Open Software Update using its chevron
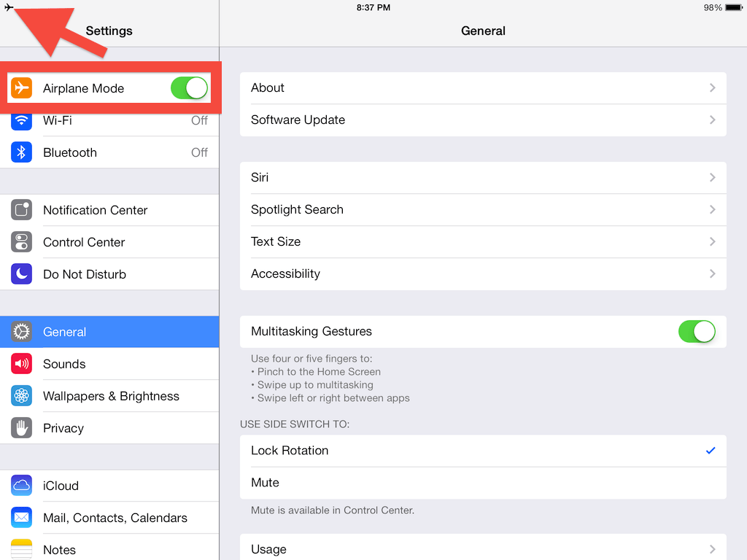 712,120
